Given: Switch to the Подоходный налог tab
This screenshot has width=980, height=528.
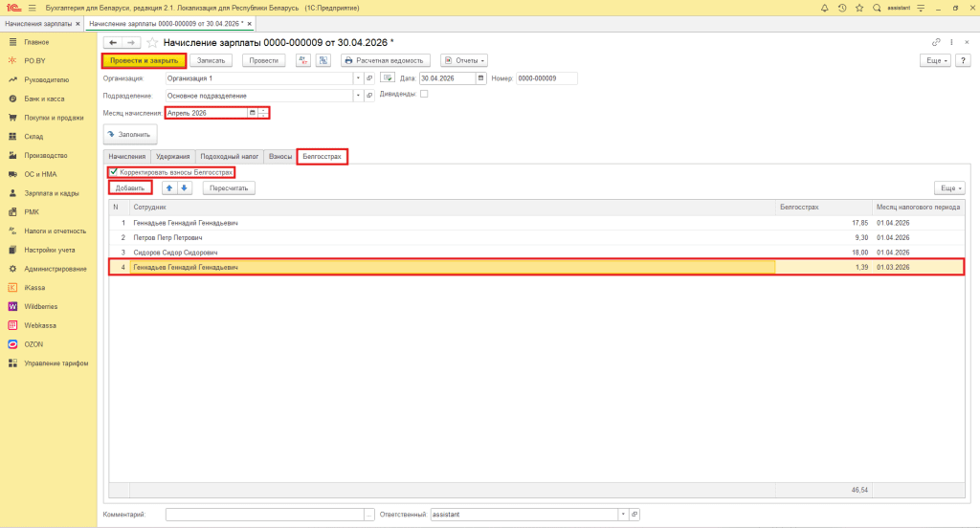Looking at the screenshot, I should pos(230,156).
